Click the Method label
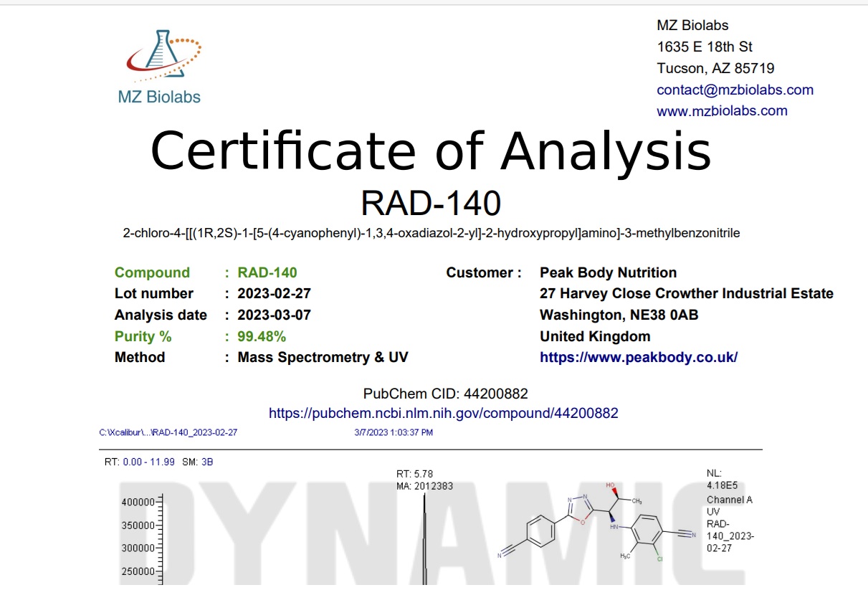 pyautogui.click(x=140, y=357)
